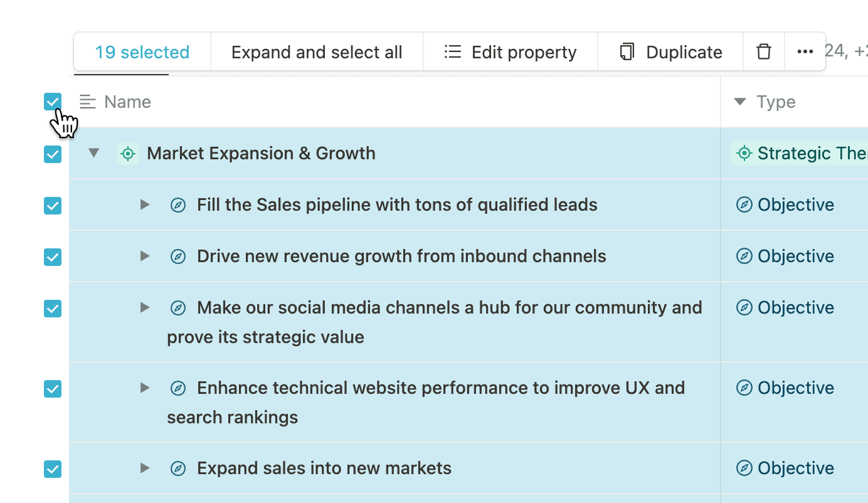868x503 pixels.
Task: Open the three-dot more options menu
Action: pyautogui.click(x=805, y=52)
